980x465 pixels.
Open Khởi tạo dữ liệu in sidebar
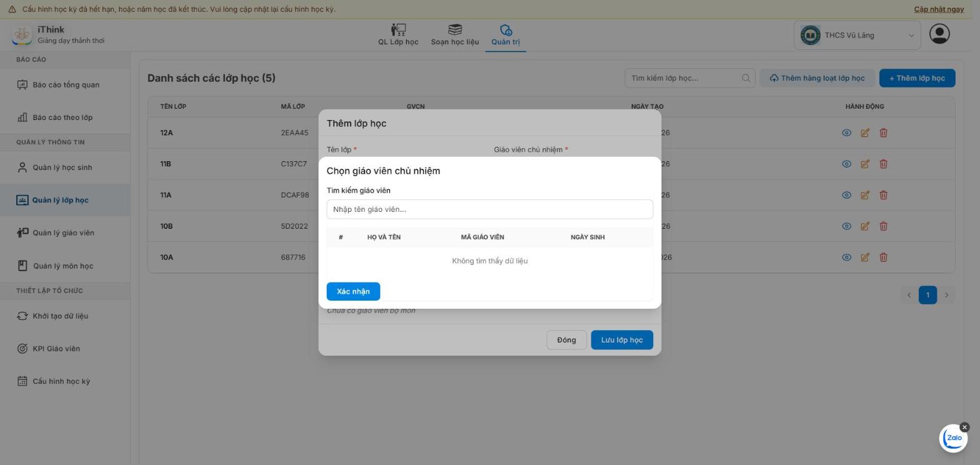pos(65,316)
